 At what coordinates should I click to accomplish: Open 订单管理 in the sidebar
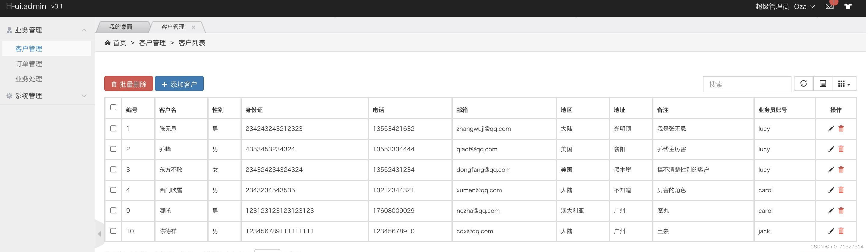29,64
